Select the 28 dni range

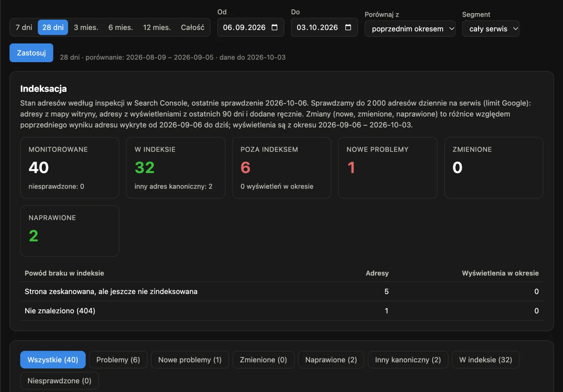click(x=53, y=27)
